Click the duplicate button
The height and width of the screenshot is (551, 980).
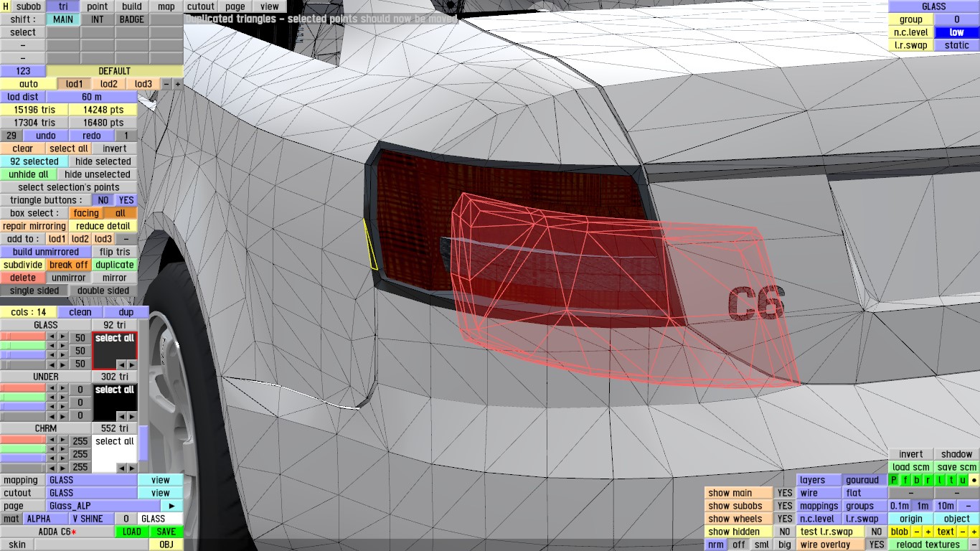tap(115, 265)
